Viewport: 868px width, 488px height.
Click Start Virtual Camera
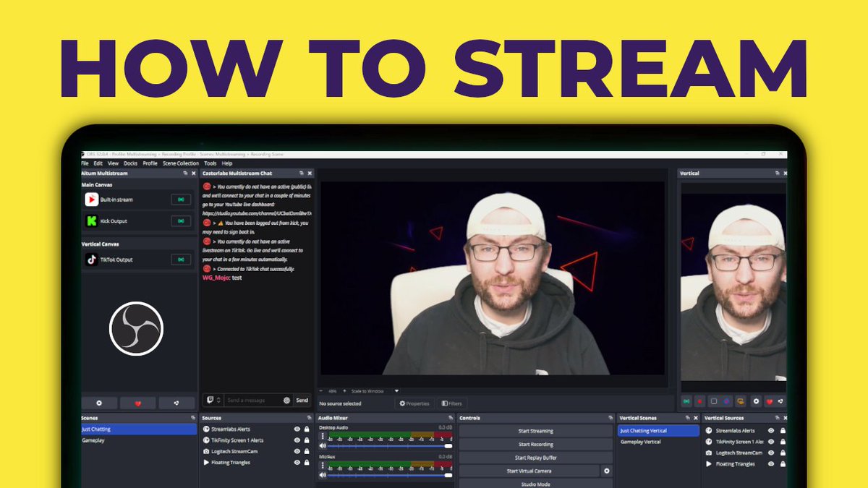coord(529,471)
